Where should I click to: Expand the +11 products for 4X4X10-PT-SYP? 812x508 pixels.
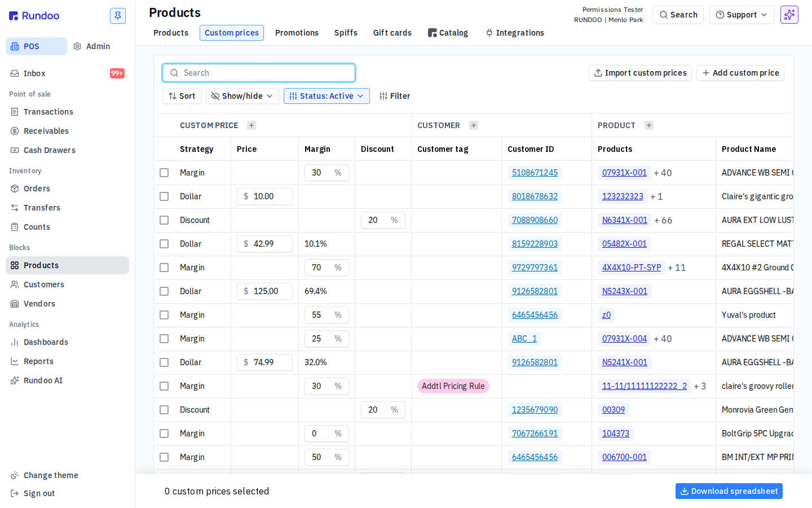[x=677, y=268]
